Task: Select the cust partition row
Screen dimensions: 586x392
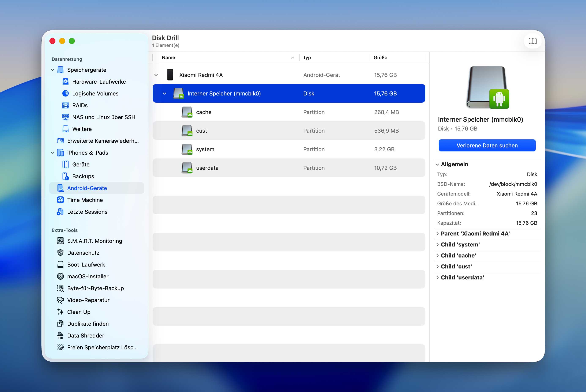Action: click(x=289, y=131)
